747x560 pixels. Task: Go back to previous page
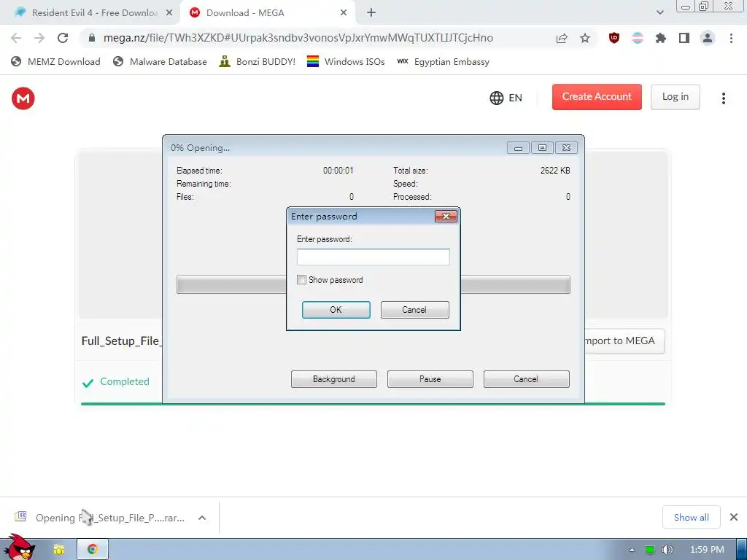pos(16,38)
